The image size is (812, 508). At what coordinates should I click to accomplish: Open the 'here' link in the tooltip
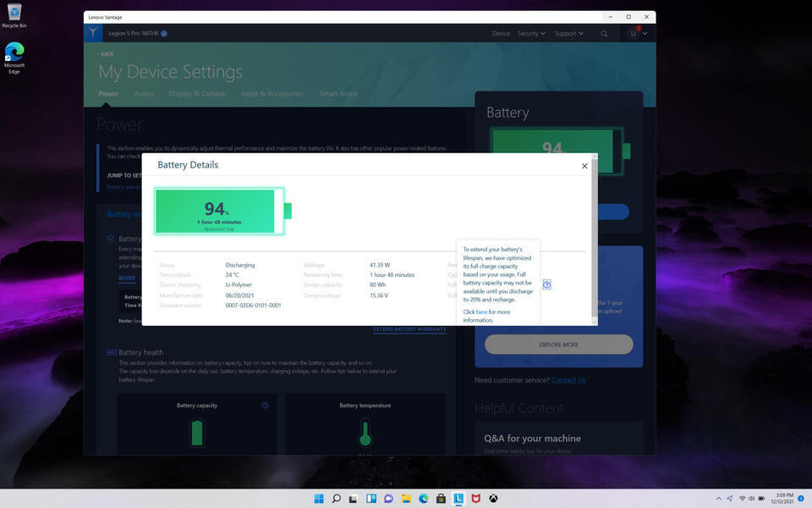point(481,312)
